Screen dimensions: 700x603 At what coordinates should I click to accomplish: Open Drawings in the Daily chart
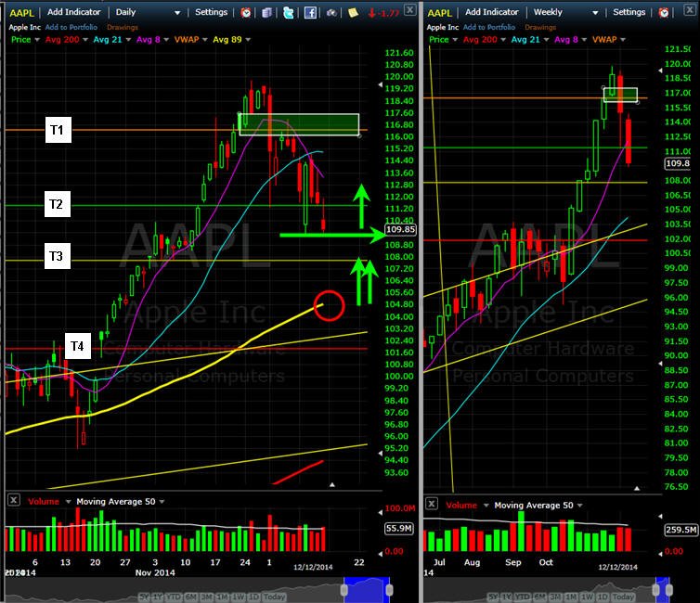123,27
